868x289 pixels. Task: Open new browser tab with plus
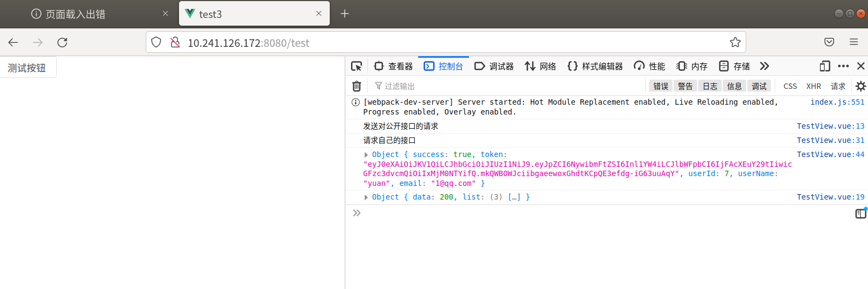[344, 14]
